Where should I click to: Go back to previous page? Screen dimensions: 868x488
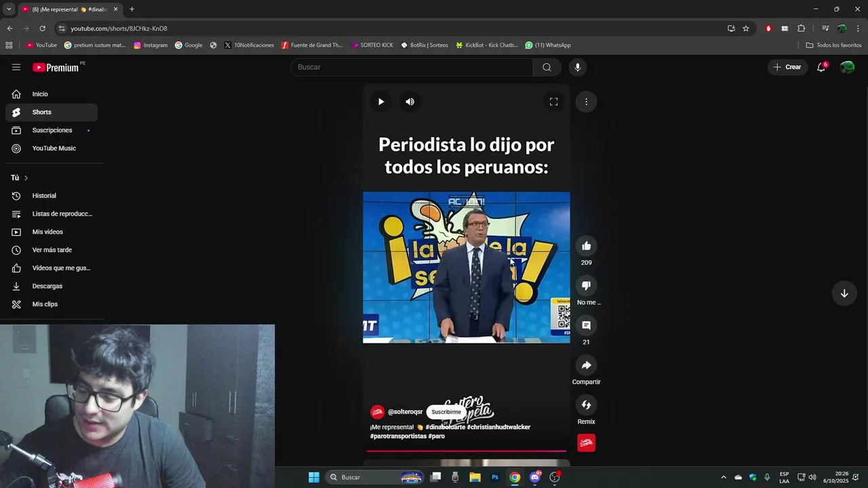click(x=9, y=28)
